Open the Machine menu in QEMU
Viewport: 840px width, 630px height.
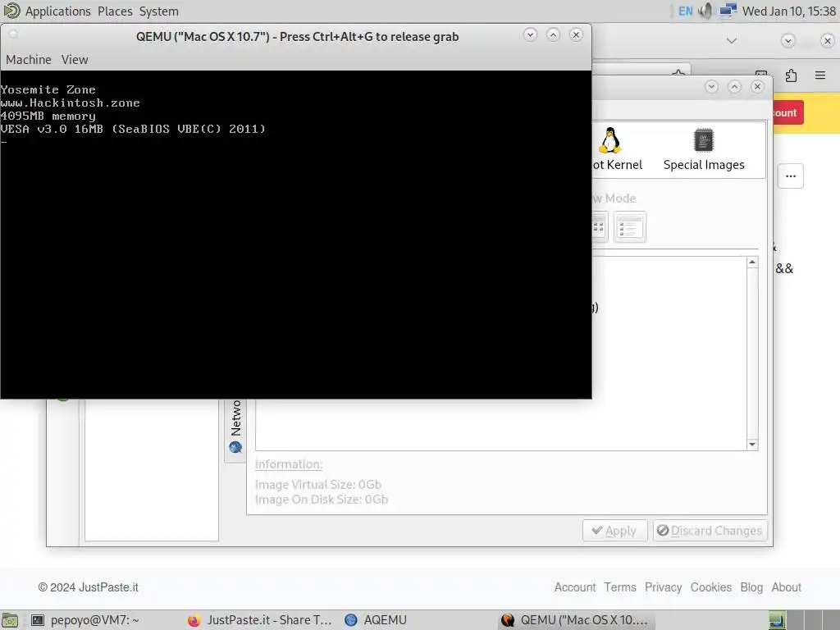(x=29, y=59)
